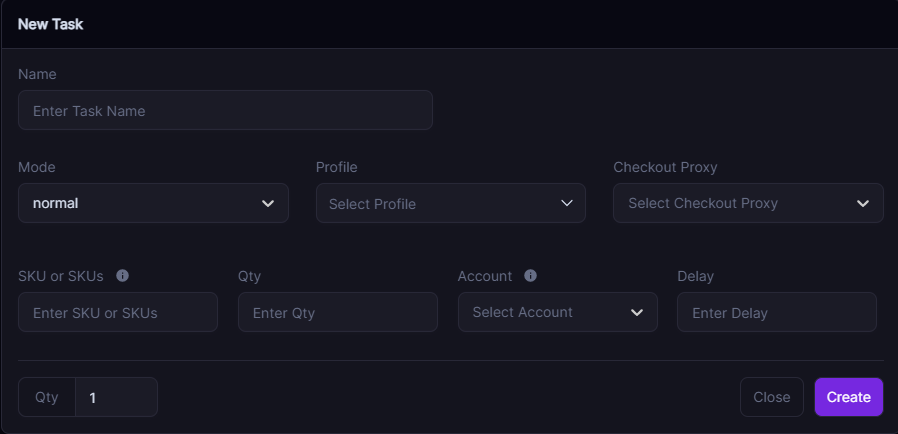Expand the Select Account combo box

click(558, 312)
